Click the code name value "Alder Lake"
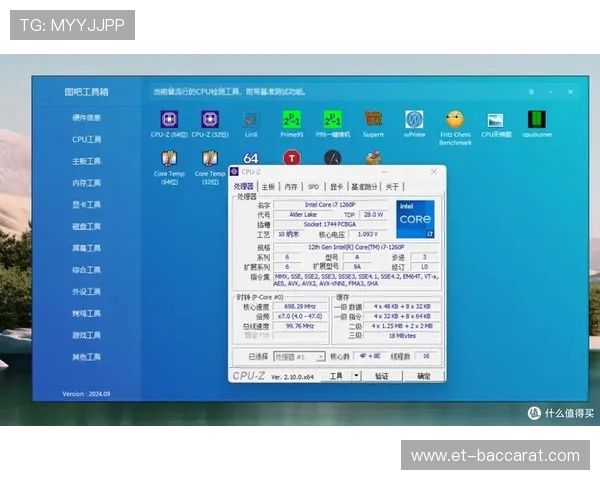The height and width of the screenshot is (480, 600). (x=303, y=215)
